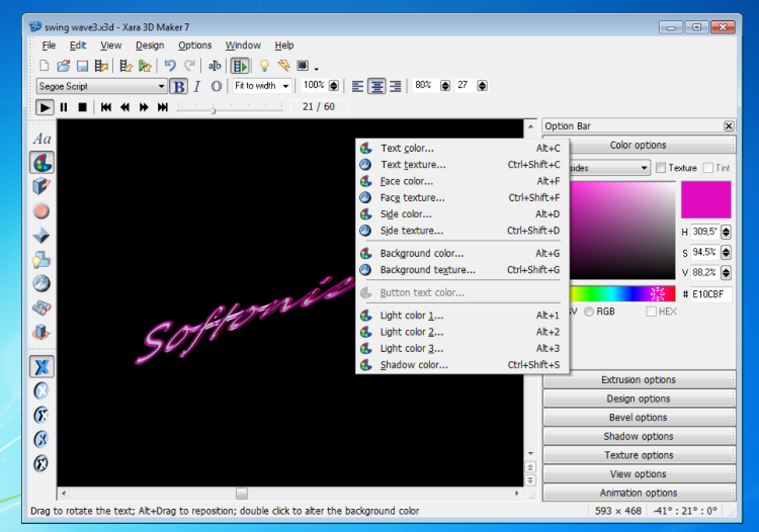Enable the Texture checkbox
759x532 pixels.
click(660, 168)
